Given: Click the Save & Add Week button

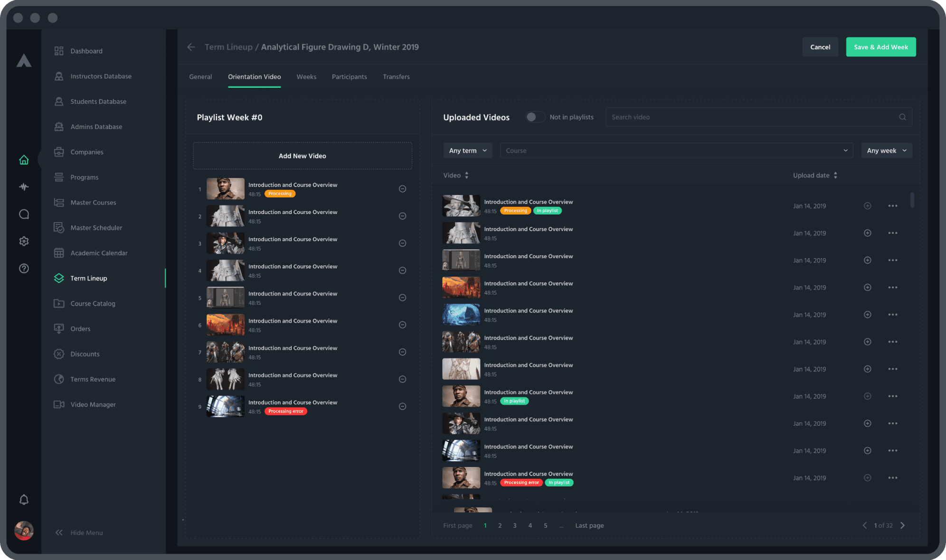Looking at the screenshot, I should point(880,47).
